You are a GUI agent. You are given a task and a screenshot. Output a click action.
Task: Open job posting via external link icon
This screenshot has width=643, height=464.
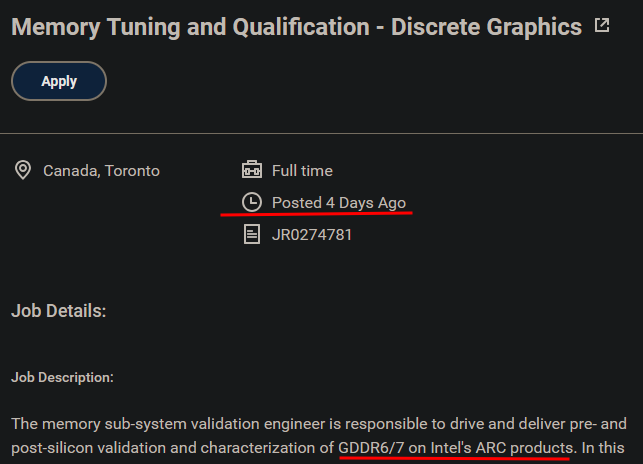pyautogui.click(x=602, y=26)
